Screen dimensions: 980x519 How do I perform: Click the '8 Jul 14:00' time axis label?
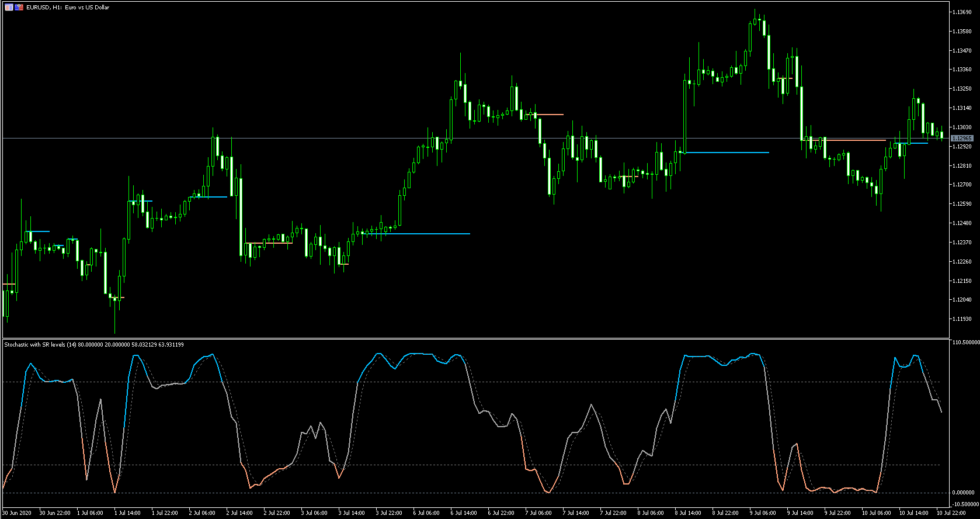point(688,513)
